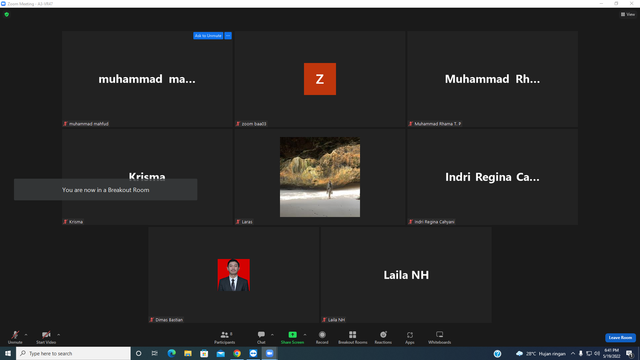Open the Windows Start menu
Screen dimensions: 640x360
coord(8,353)
